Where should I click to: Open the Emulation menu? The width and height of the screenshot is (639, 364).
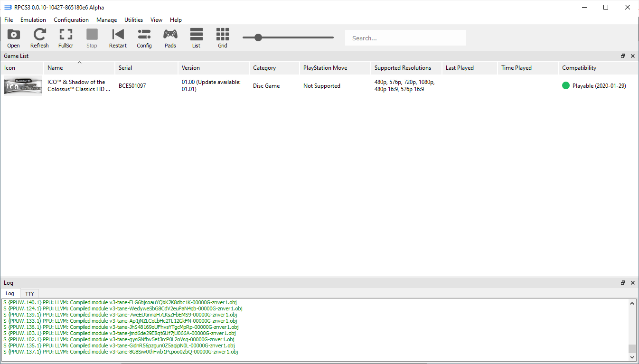(x=33, y=20)
